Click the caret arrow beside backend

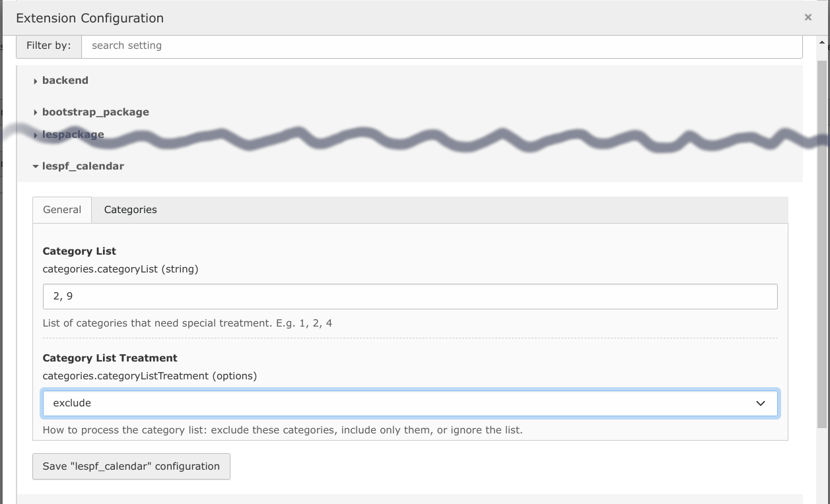36,81
